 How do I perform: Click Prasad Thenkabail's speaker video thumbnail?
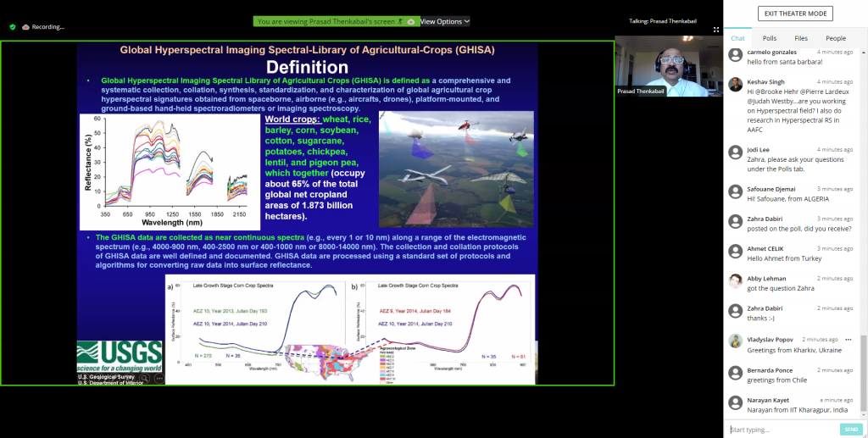[x=666, y=66]
